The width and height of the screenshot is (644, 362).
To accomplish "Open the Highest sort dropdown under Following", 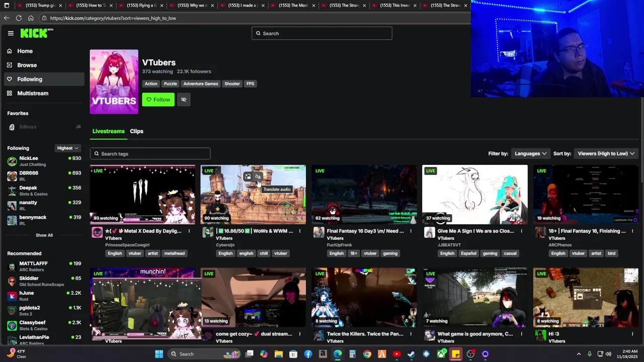I will click(x=67, y=148).
